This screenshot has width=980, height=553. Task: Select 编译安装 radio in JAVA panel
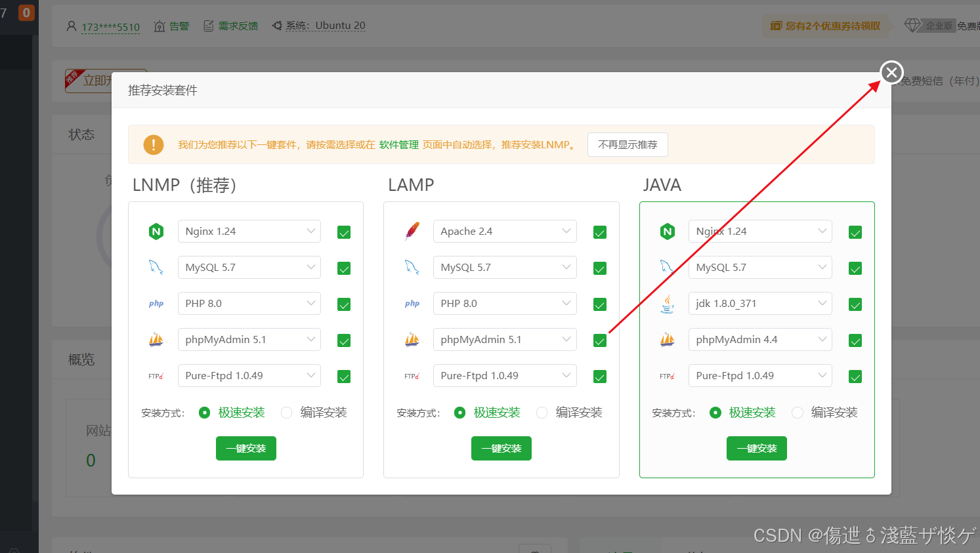pyautogui.click(x=798, y=413)
